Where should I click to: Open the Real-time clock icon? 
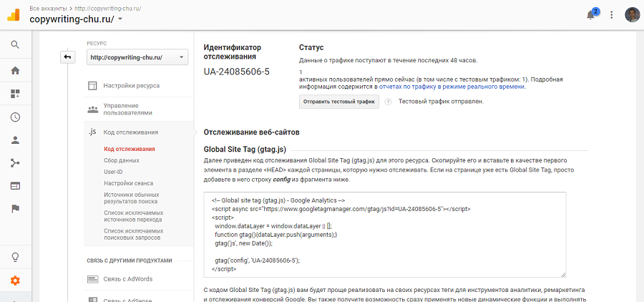15,117
